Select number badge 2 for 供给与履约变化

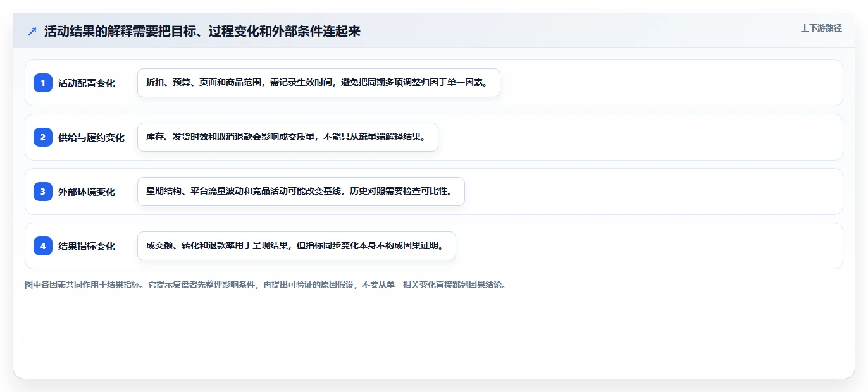point(43,137)
